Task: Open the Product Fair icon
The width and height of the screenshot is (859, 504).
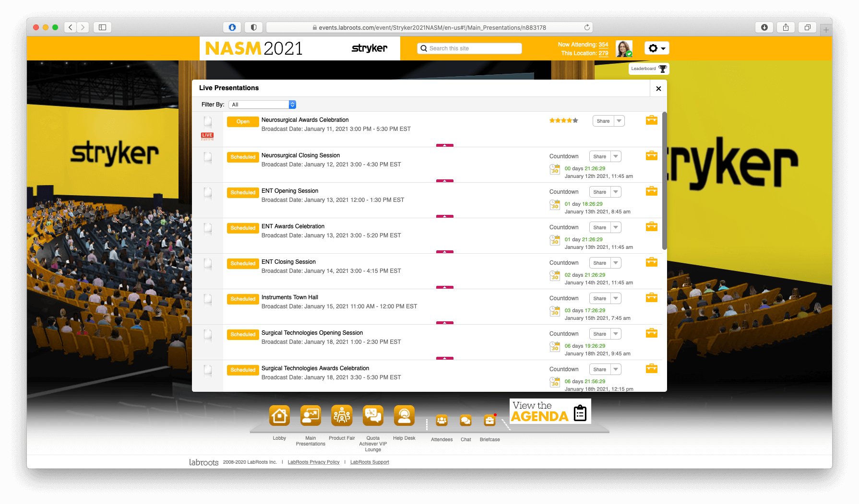Action: (342, 415)
